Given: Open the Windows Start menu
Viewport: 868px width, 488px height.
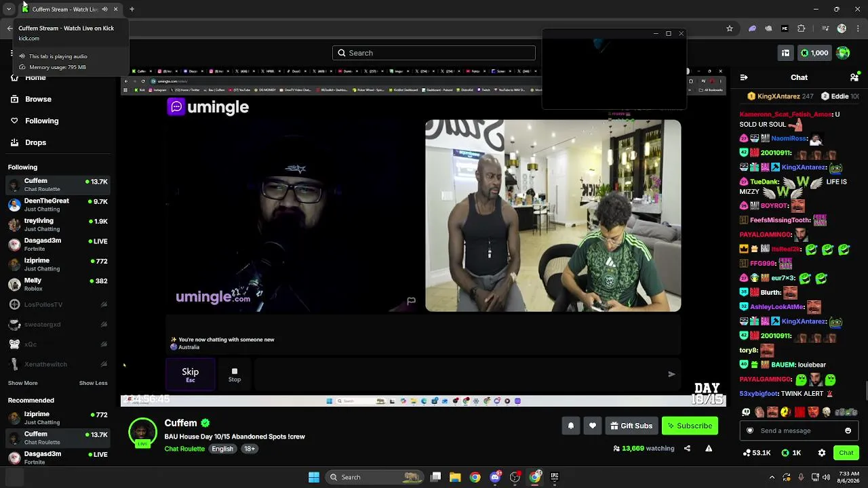Looking at the screenshot, I should tap(314, 477).
